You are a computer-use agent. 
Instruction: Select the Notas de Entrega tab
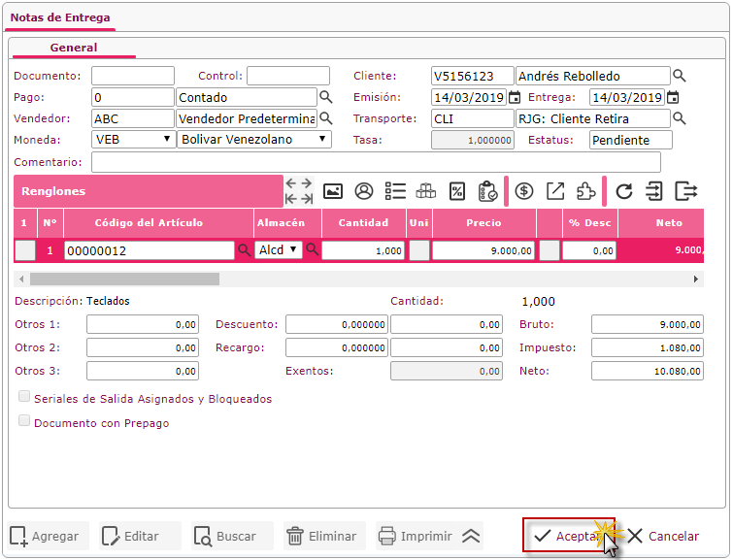(60, 17)
